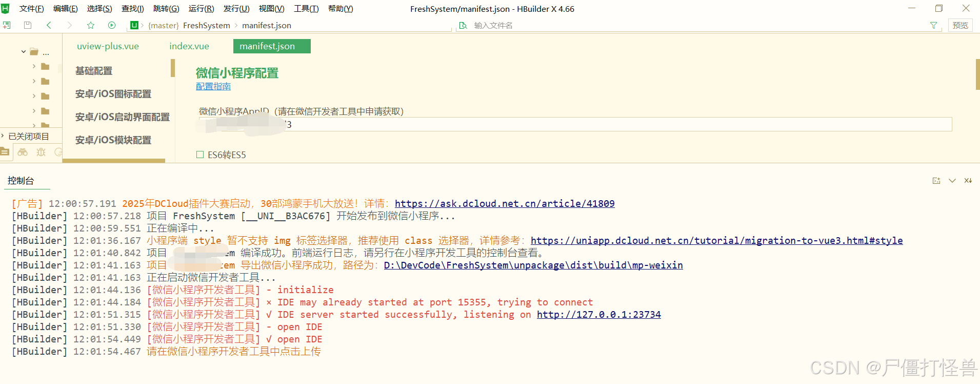Collapse the root project folder chevron
This screenshot has height=384, width=980.
[x=24, y=52]
